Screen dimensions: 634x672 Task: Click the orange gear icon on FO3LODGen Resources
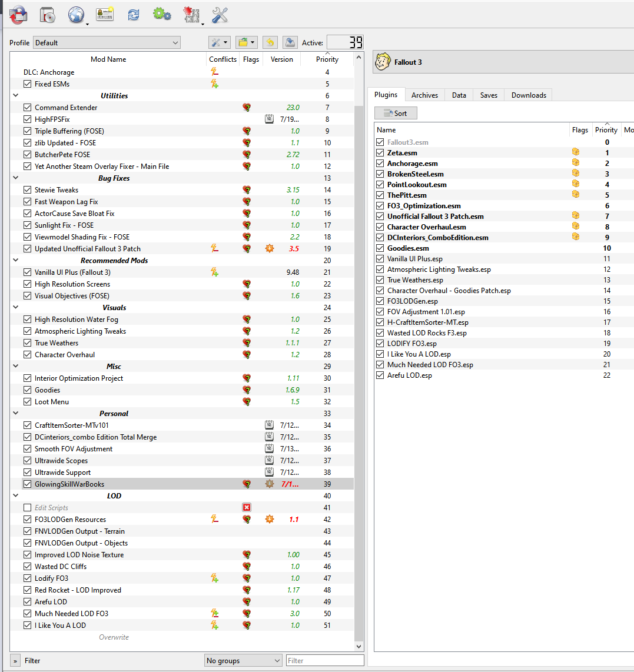(270, 520)
